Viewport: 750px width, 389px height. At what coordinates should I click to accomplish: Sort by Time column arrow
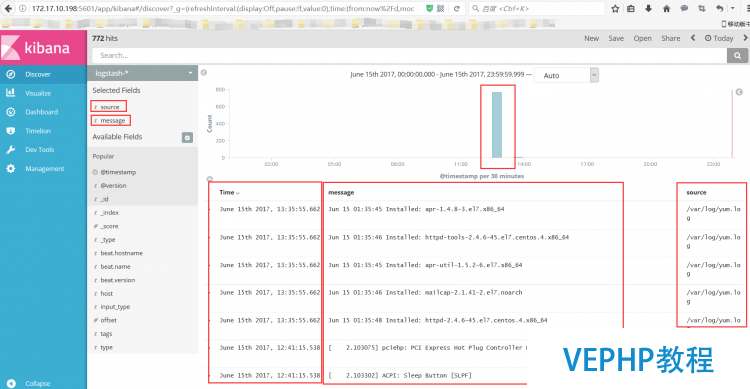238,193
